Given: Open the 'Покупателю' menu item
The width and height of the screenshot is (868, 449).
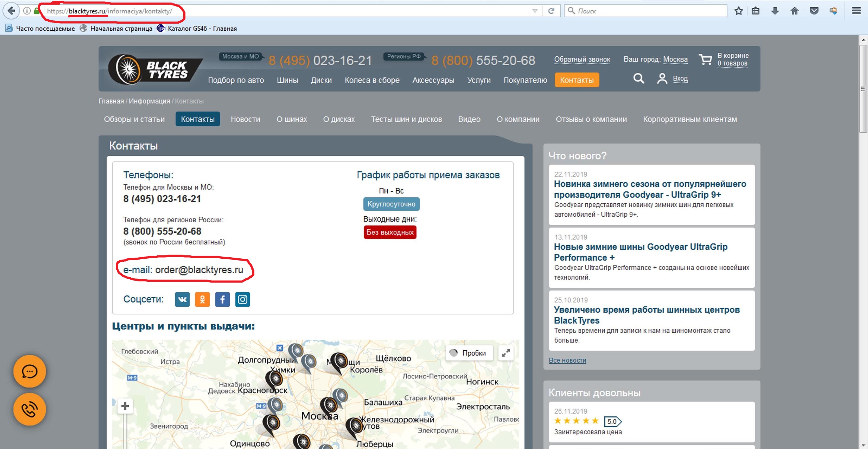Looking at the screenshot, I should [x=525, y=80].
